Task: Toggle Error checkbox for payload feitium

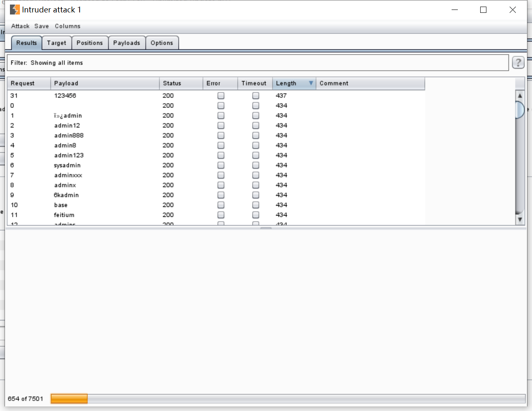Action: [221, 215]
